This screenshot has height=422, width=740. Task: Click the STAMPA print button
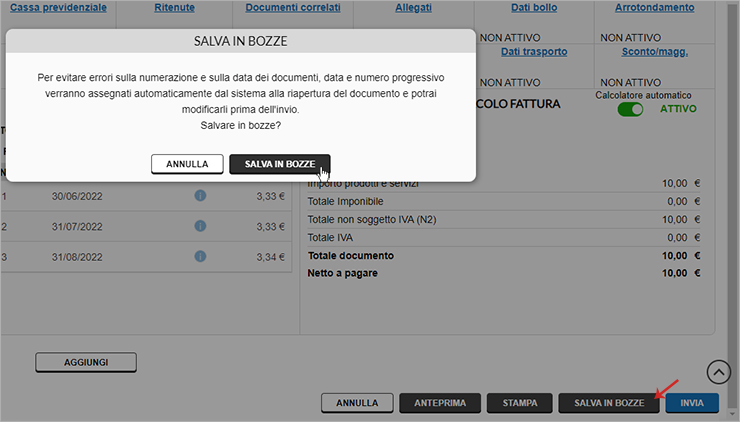tap(520, 403)
